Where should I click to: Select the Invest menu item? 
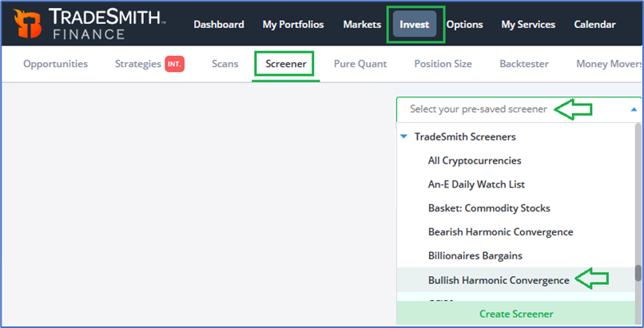click(x=415, y=24)
